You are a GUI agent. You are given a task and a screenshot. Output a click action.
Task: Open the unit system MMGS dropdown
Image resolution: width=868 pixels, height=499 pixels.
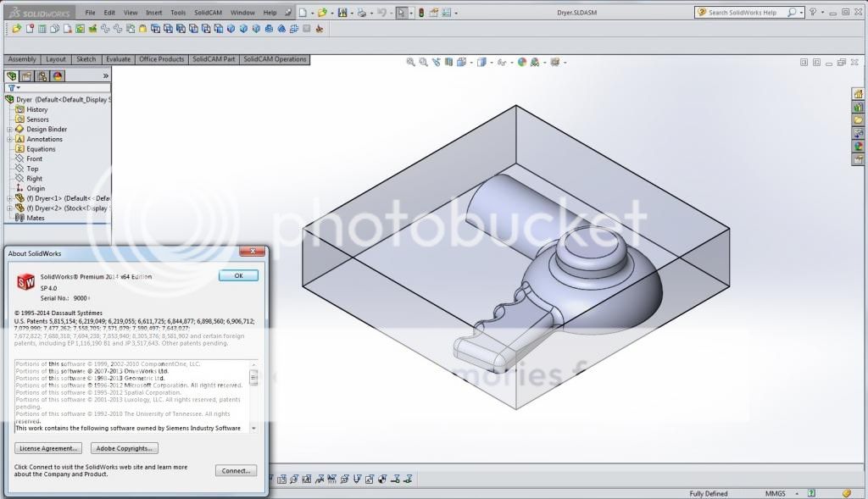pos(780,493)
